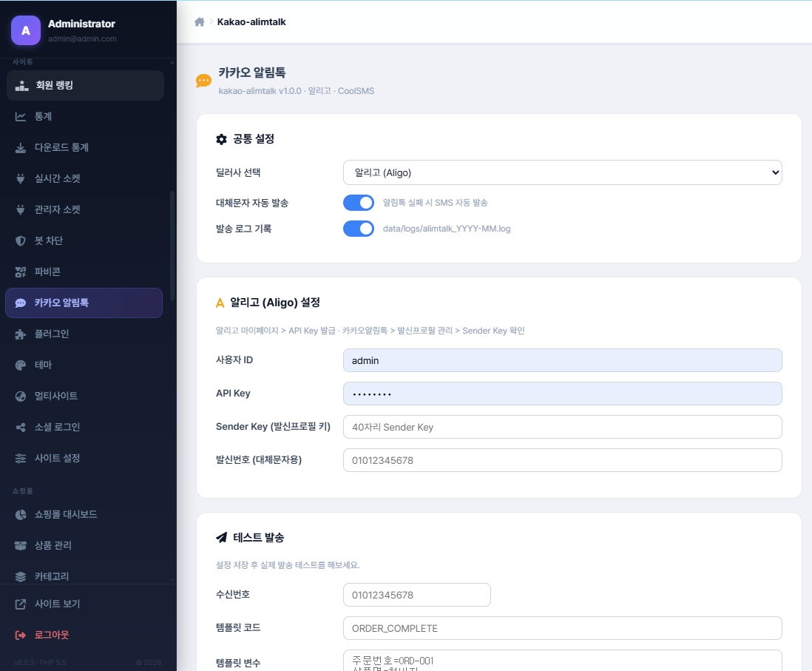Open 관리자 소켓 in sidebar
The width and height of the screenshot is (812, 671).
pos(84,210)
